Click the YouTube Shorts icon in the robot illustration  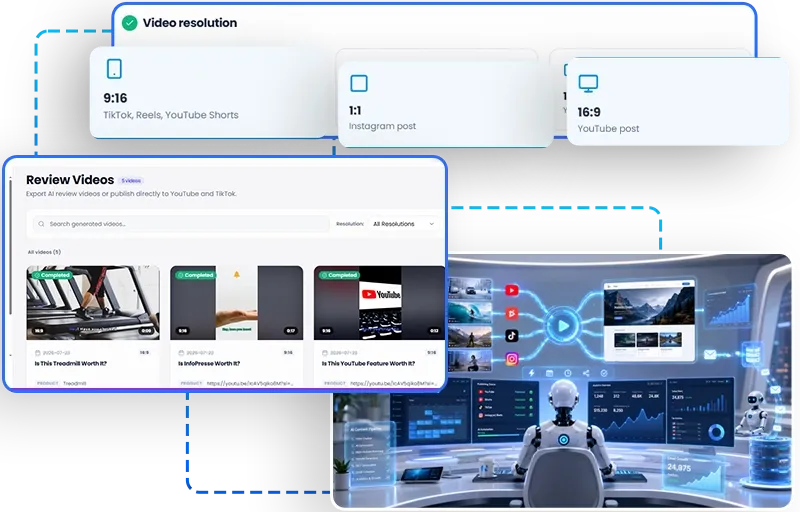[512, 313]
